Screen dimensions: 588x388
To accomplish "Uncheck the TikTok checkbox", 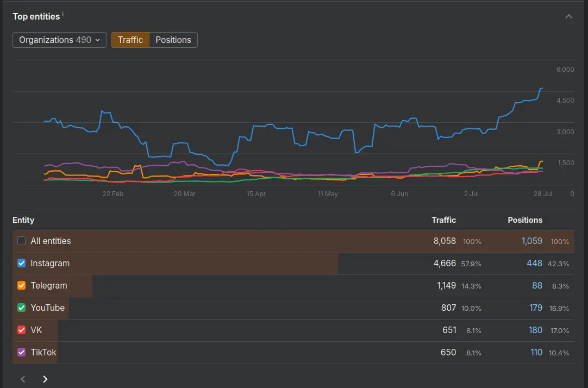I will coord(21,352).
